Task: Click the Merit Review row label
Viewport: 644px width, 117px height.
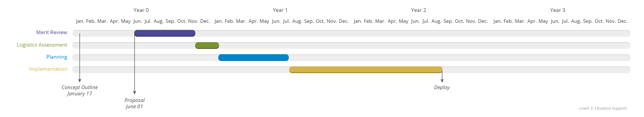Action: click(52, 32)
